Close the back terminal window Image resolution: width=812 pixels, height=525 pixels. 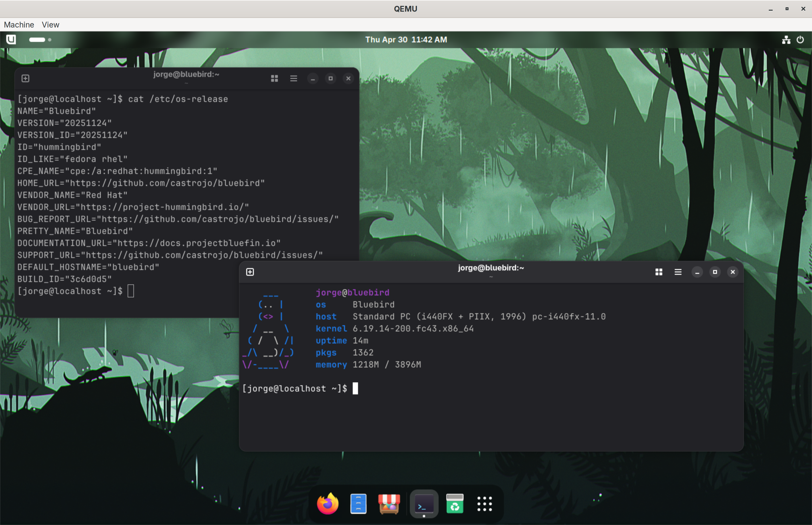coord(348,78)
